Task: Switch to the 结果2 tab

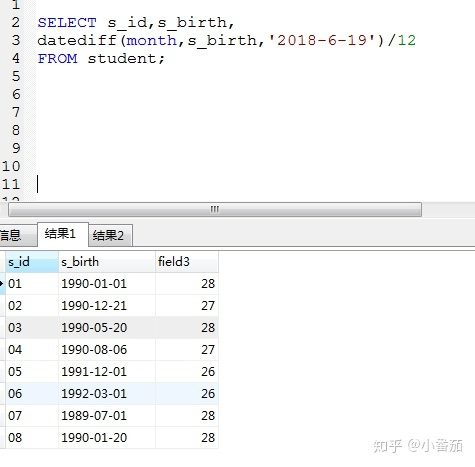Action: pos(110,236)
